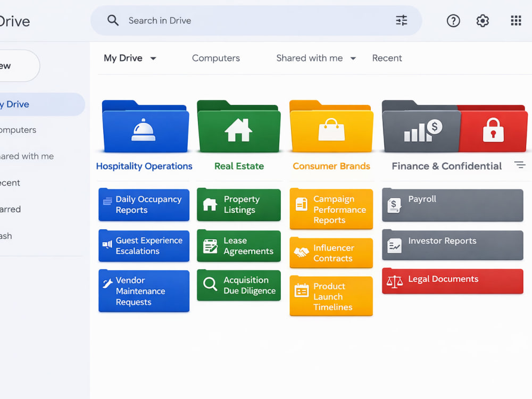The image size is (532, 399).
Task: Click the magnifier icon on Acquisition Due Diligence
Action: pyautogui.click(x=210, y=284)
